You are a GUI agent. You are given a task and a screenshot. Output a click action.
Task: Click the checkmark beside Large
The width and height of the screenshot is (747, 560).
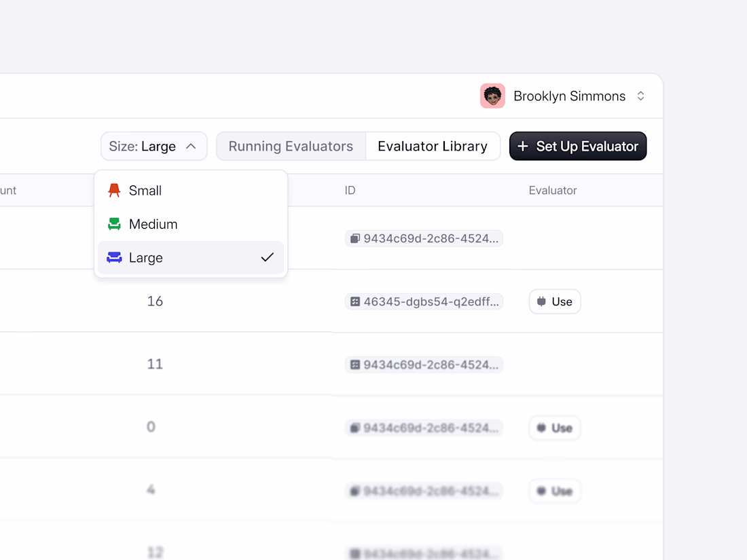click(268, 258)
